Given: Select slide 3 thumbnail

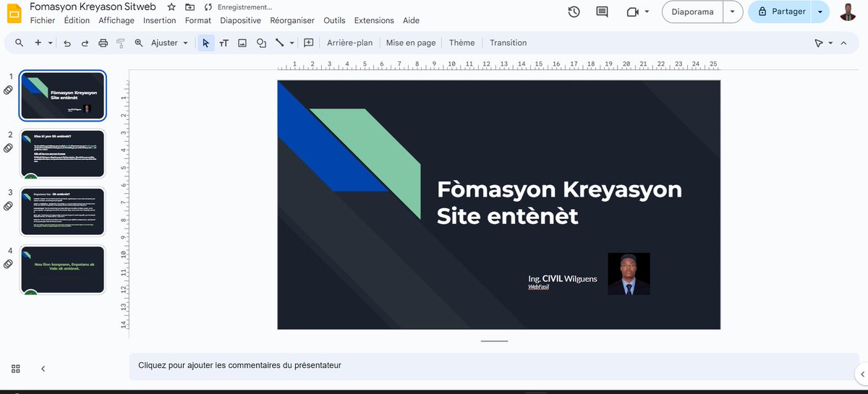Looking at the screenshot, I should (x=63, y=211).
